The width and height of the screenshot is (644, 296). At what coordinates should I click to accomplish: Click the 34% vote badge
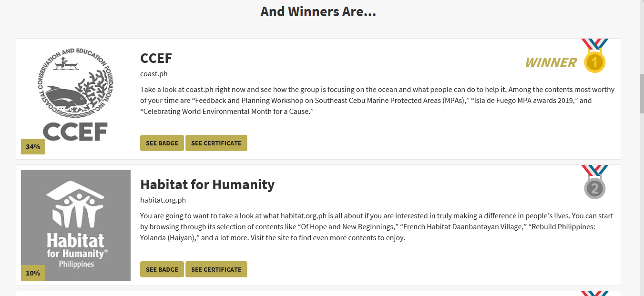point(33,147)
